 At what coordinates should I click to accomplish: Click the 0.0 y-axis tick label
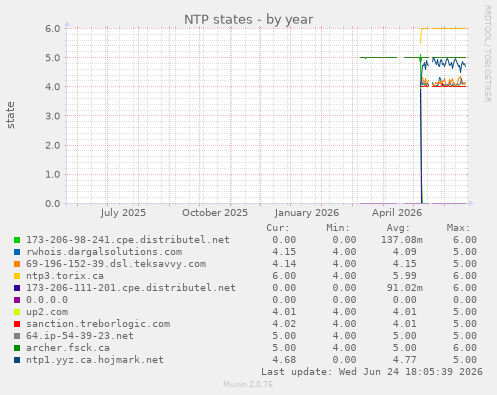tap(53, 203)
